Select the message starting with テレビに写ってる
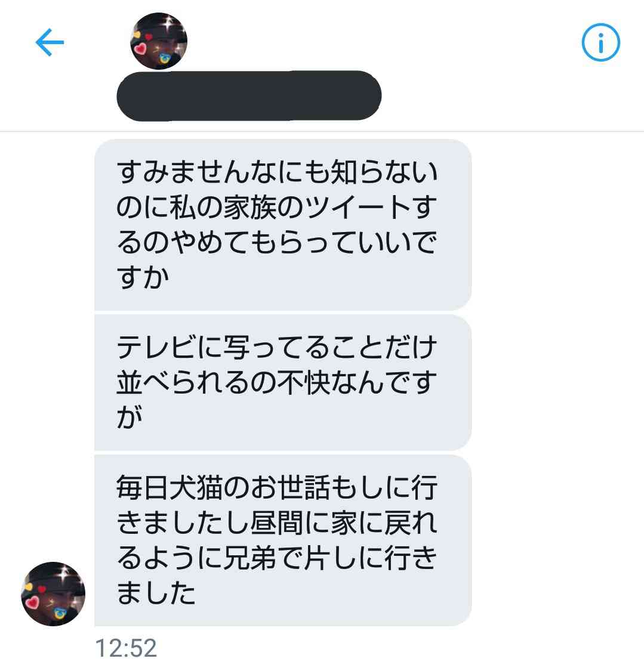 click(282, 382)
